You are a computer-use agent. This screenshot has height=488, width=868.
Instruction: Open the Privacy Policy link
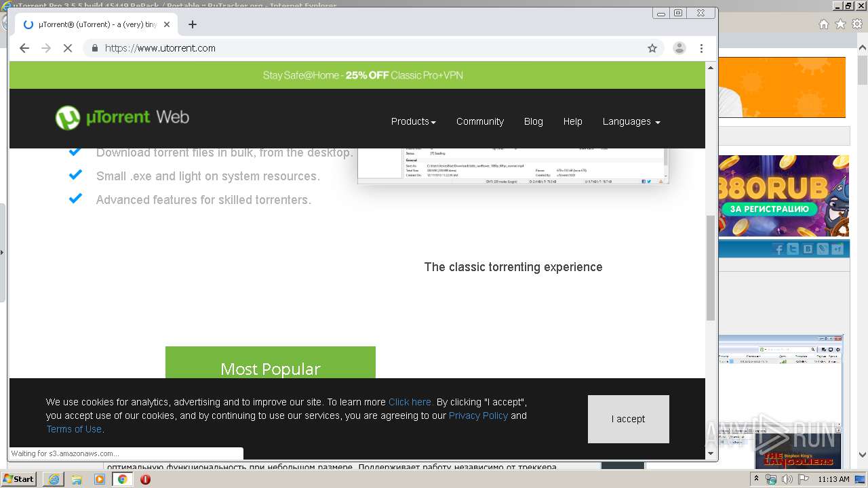point(478,415)
